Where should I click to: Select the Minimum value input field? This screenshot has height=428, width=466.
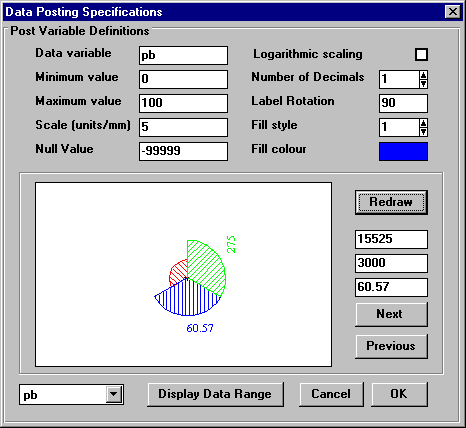183,79
